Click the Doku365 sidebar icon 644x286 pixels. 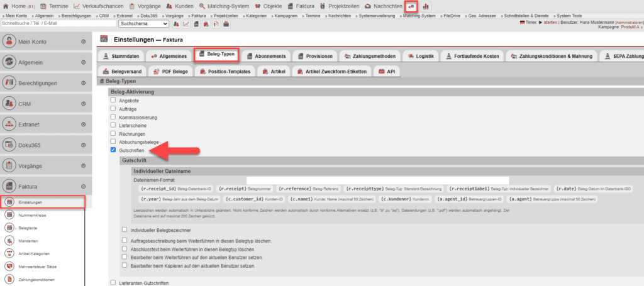point(9,145)
